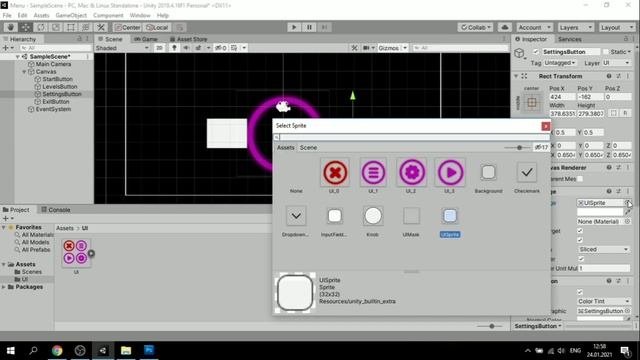Click the Play button
Image resolution: width=640 pixels, height=360 pixels.
(x=294, y=27)
